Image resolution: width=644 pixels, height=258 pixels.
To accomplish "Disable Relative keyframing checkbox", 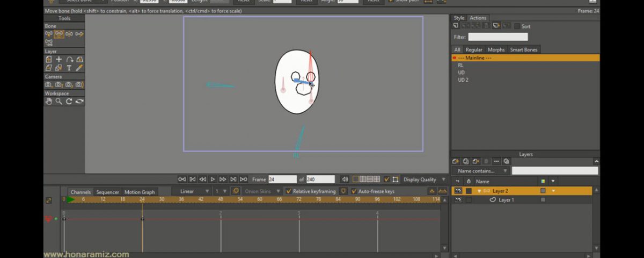I will coord(289,191).
